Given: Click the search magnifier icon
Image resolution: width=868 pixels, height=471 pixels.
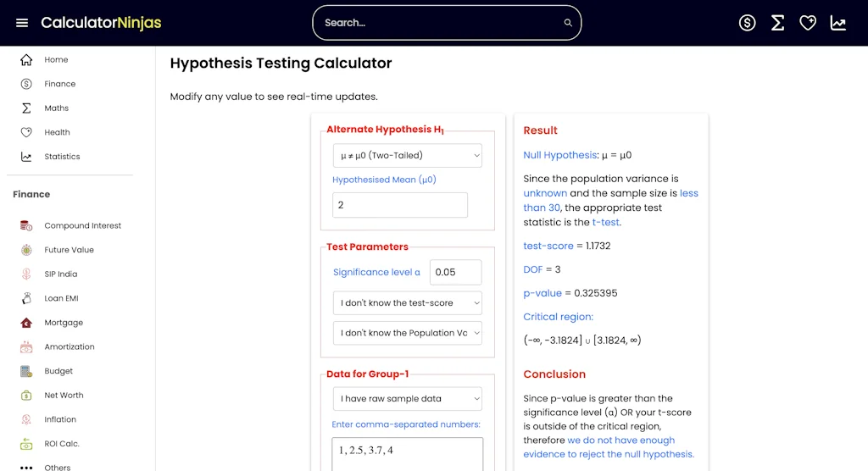Looking at the screenshot, I should [567, 23].
